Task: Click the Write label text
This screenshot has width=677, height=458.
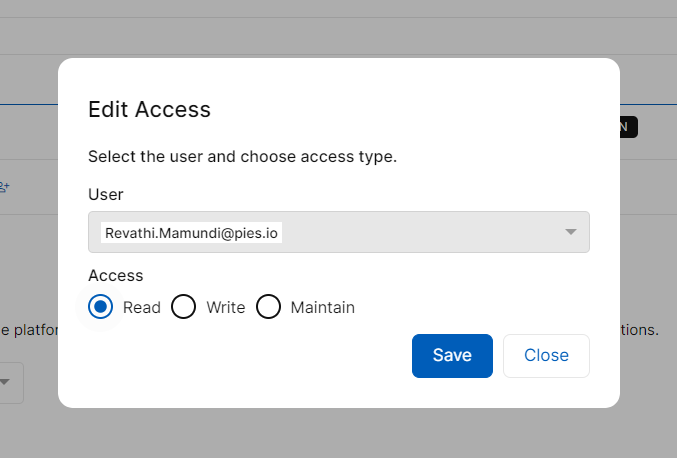Action: point(226,307)
